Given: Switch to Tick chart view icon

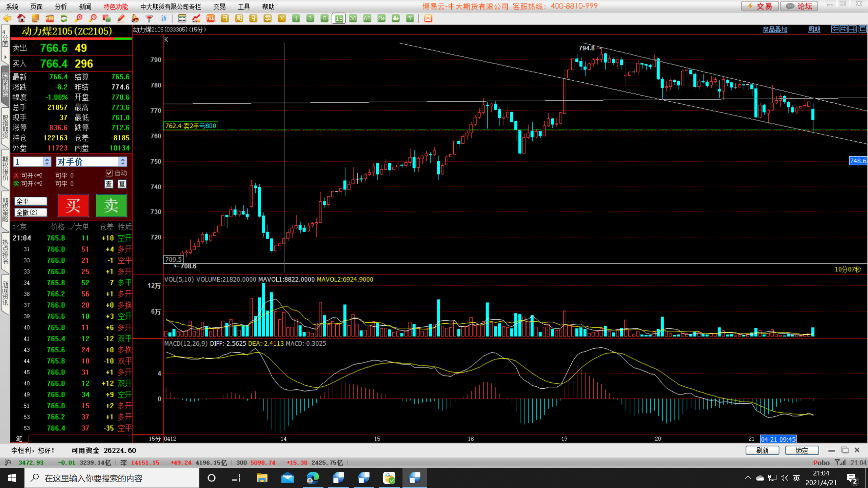Looking at the screenshot, I should [211, 18].
